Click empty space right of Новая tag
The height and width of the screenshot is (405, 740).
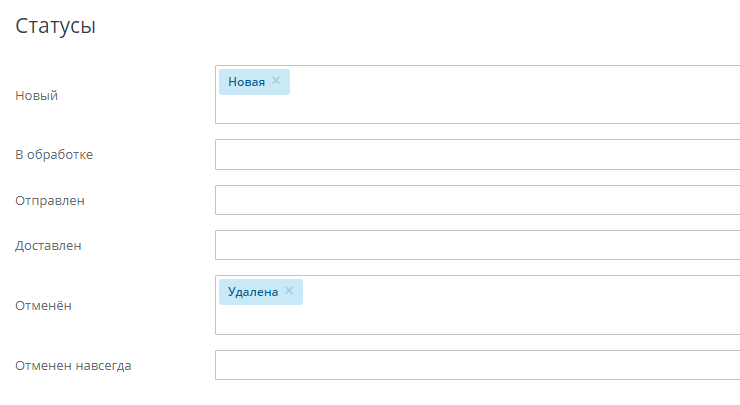(500, 82)
